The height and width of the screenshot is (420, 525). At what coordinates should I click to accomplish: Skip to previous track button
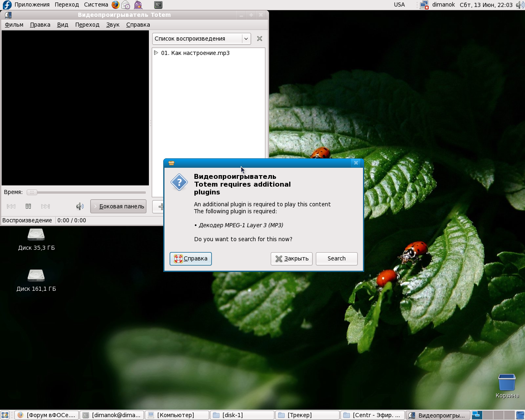click(11, 206)
